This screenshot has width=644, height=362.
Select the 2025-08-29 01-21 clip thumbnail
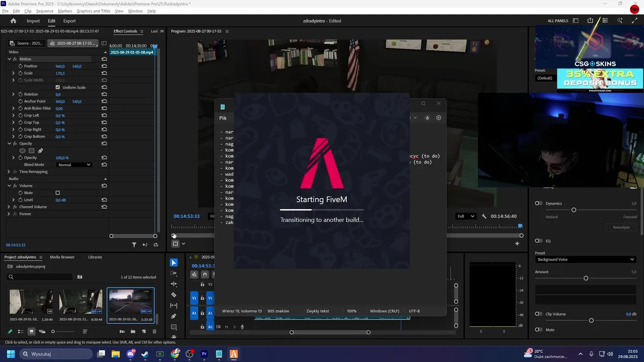(x=80, y=302)
